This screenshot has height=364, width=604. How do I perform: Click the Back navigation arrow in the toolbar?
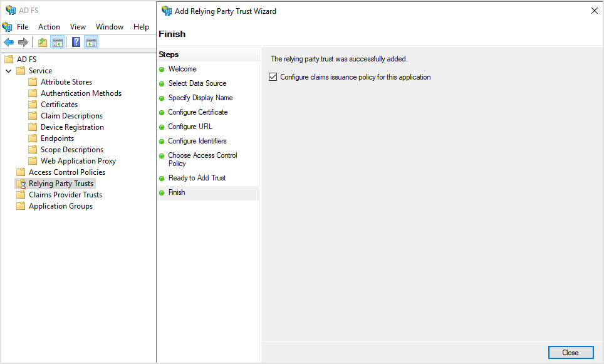click(x=8, y=41)
